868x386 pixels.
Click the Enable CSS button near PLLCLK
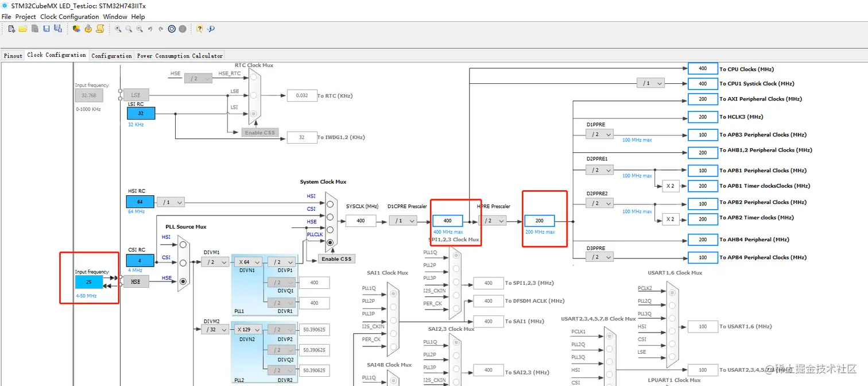(x=336, y=259)
